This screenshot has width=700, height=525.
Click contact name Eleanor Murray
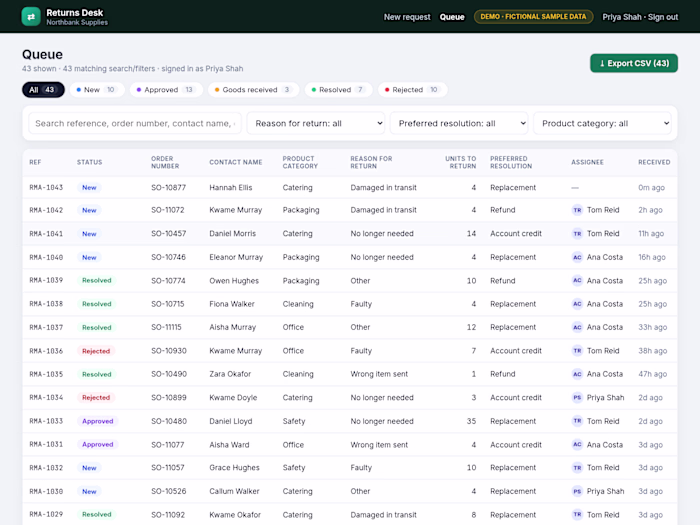click(x=236, y=257)
